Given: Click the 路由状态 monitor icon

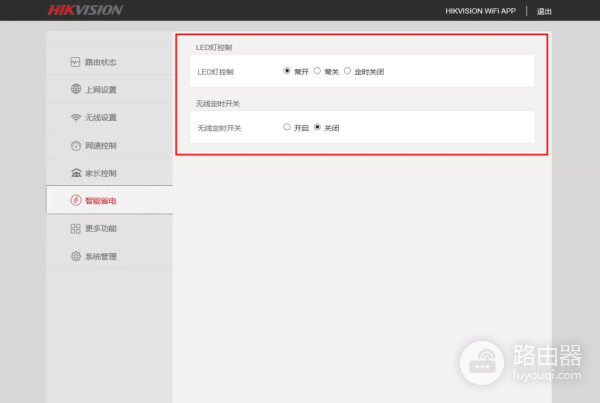Looking at the screenshot, I should point(75,62).
